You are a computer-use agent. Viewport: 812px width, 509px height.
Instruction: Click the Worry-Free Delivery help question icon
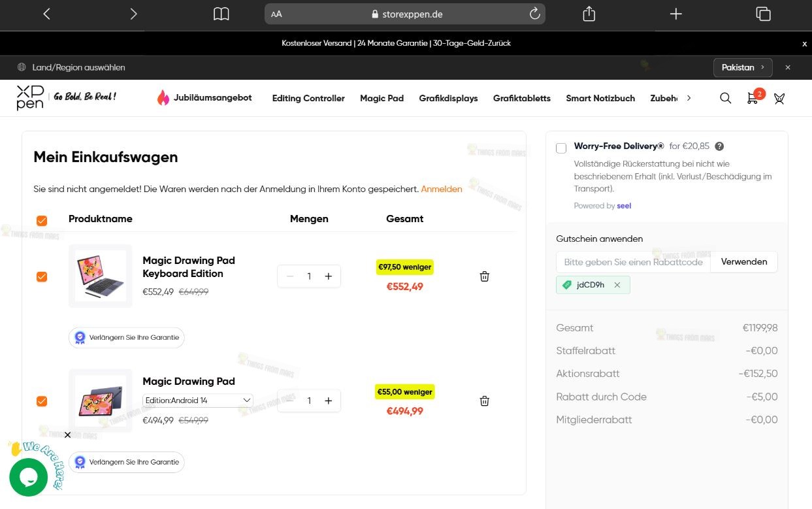tap(719, 146)
